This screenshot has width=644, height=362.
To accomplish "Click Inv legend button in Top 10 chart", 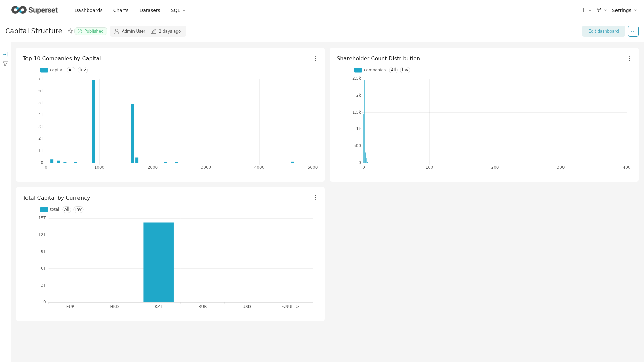I will coord(83,70).
